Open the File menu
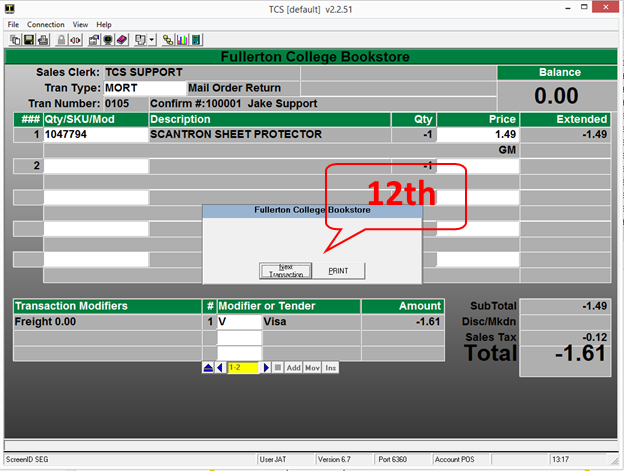Image resolution: width=624 pixels, height=472 pixels. point(13,25)
